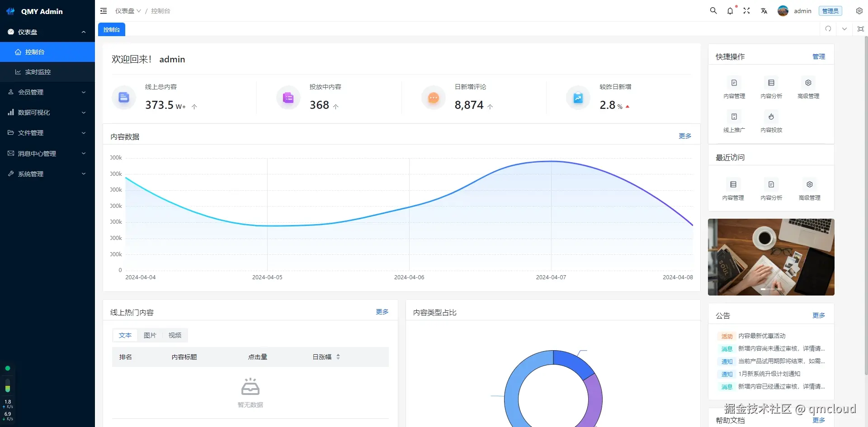
Task: Switch interface language via translate icon
Action: [x=764, y=11]
